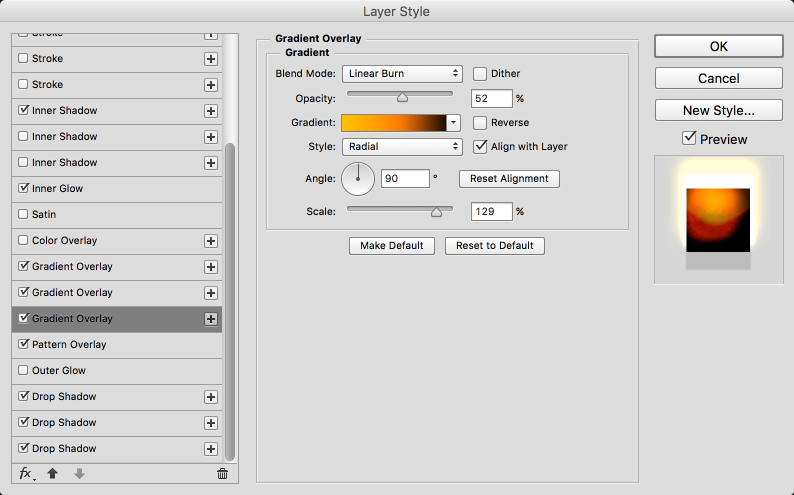Uncheck Align with Layer
This screenshot has height=495, width=794.
[480, 147]
